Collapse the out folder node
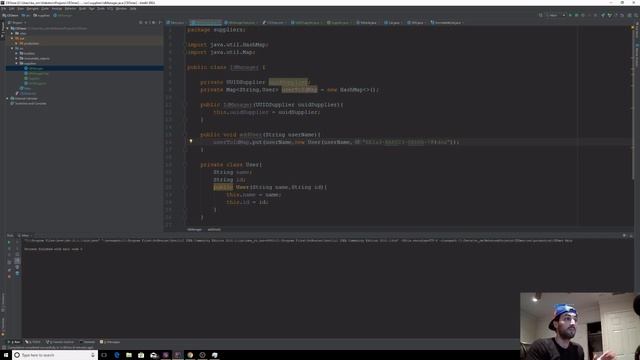The image size is (640, 360). pos(12,38)
